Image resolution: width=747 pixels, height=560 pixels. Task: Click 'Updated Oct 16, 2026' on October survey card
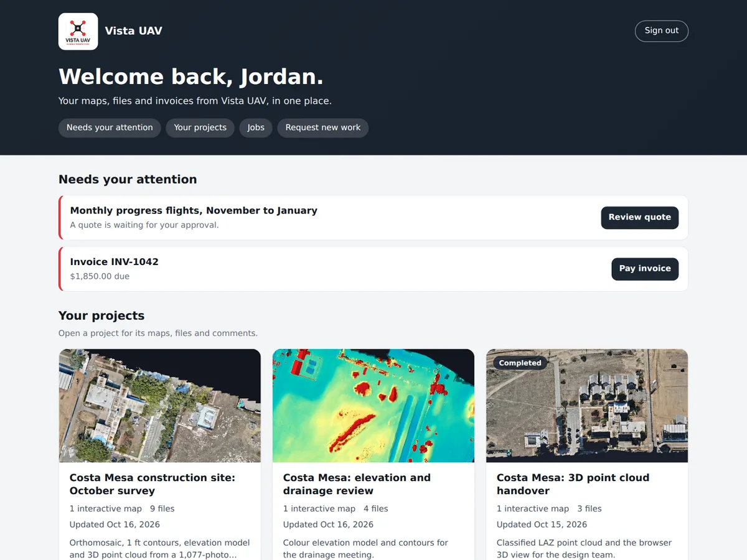115,525
